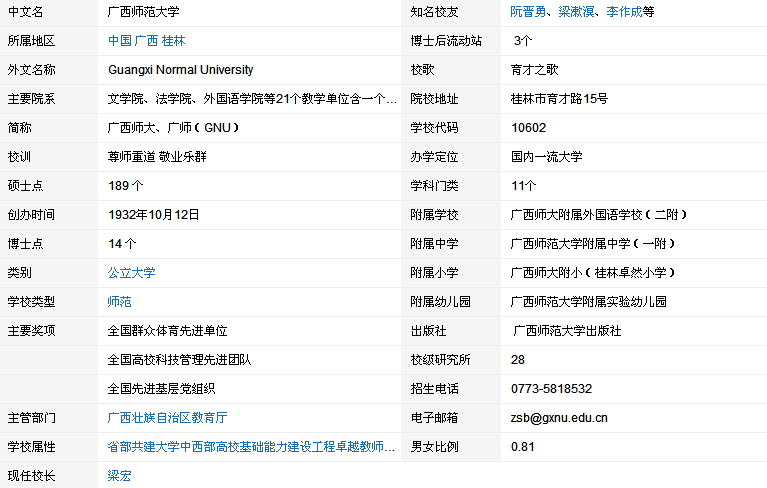767x488 pixels.
Task: Click the 现任校长 row label
Action: click(31, 476)
